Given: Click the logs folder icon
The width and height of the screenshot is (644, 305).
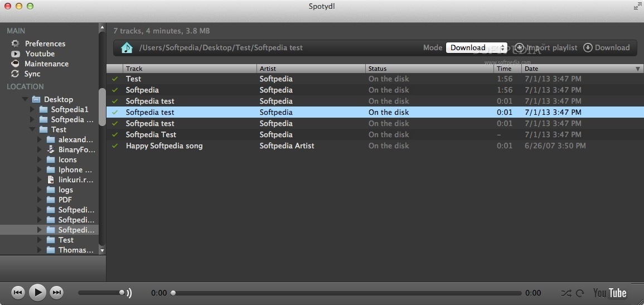Looking at the screenshot, I should click(x=51, y=190).
